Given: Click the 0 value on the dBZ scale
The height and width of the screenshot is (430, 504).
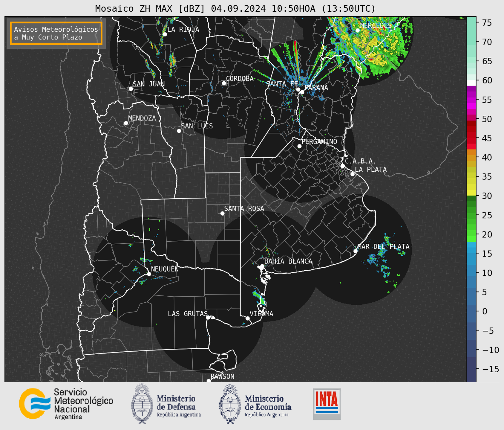Looking at the screenshot, I should (485, 311).
